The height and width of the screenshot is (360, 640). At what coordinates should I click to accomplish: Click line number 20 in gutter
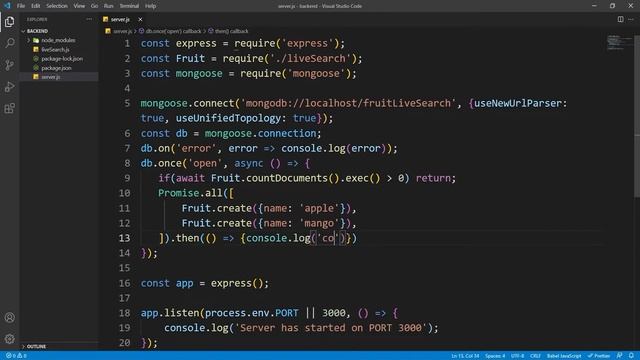pyautogui.click(x=124, y=343)
